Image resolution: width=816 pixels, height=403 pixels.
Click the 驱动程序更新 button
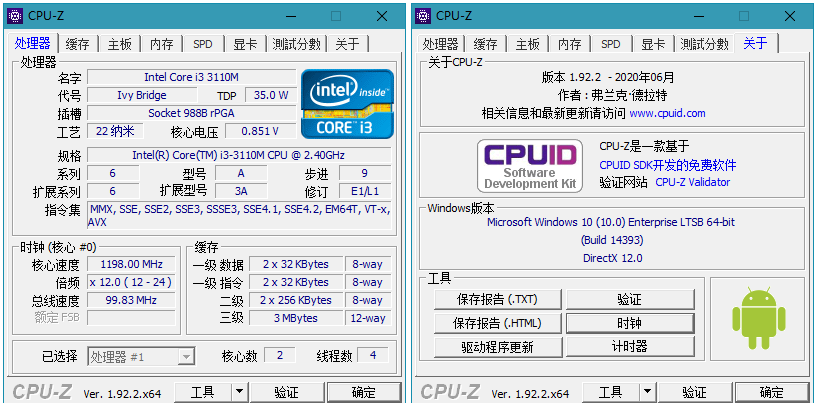coord(498,347)
